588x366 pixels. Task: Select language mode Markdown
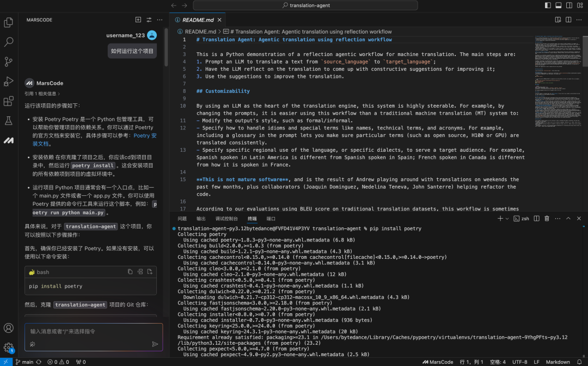coord(558,362)
